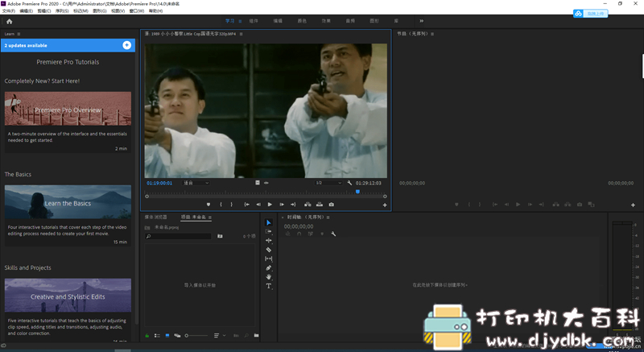Export frame with camera icon
The image size is (644, 352).
(332, 205)
